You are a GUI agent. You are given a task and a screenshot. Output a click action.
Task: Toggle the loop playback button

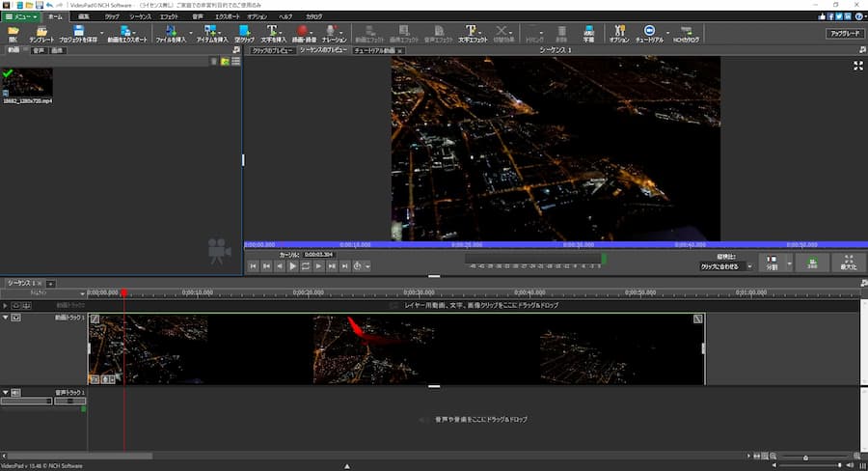(306, 265)
